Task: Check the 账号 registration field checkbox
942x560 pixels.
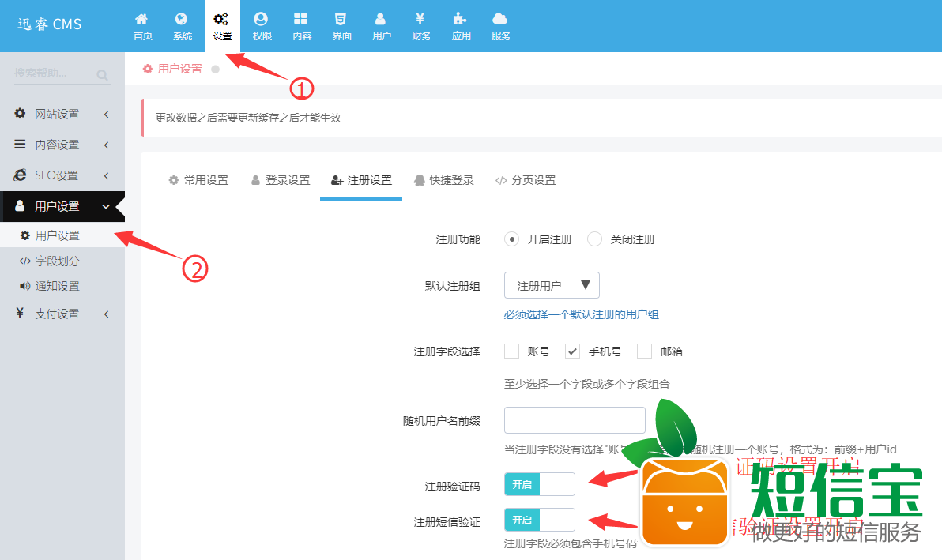Action: (x=512, y=351)
